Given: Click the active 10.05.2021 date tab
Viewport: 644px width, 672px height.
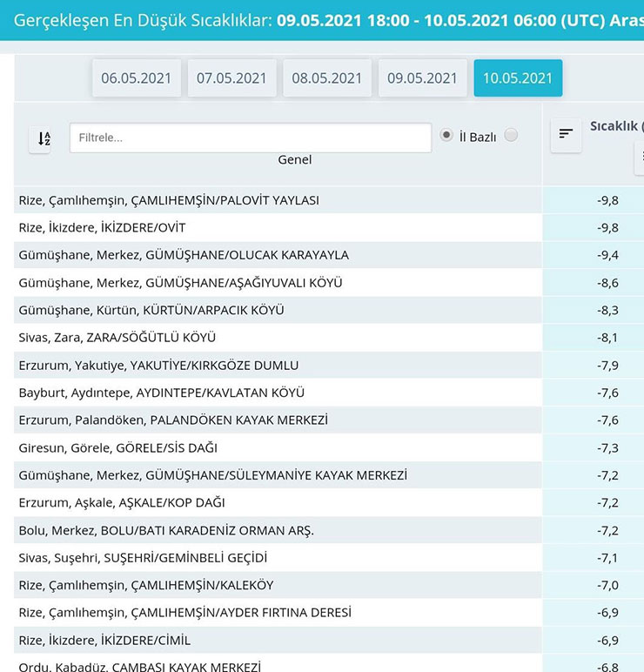Looking at the screenshot, I should [x=518, y=78].
